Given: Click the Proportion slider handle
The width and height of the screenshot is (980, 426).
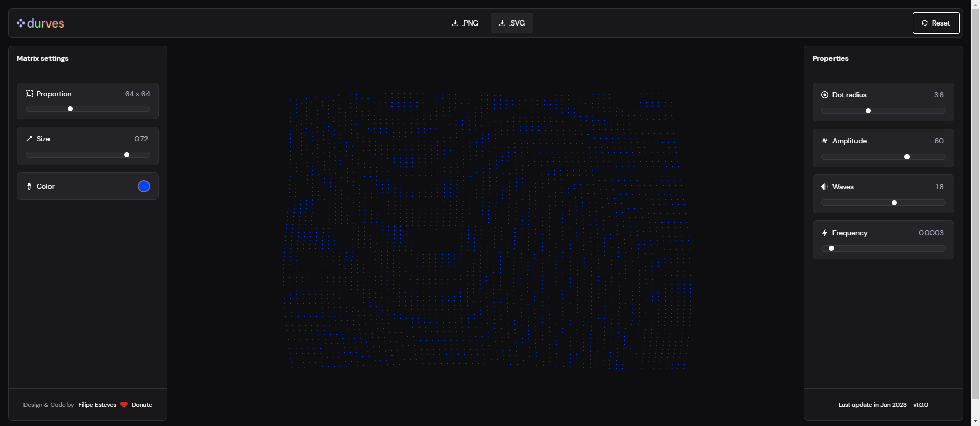Looking at the screenshot, I should [x=70, y=109].
